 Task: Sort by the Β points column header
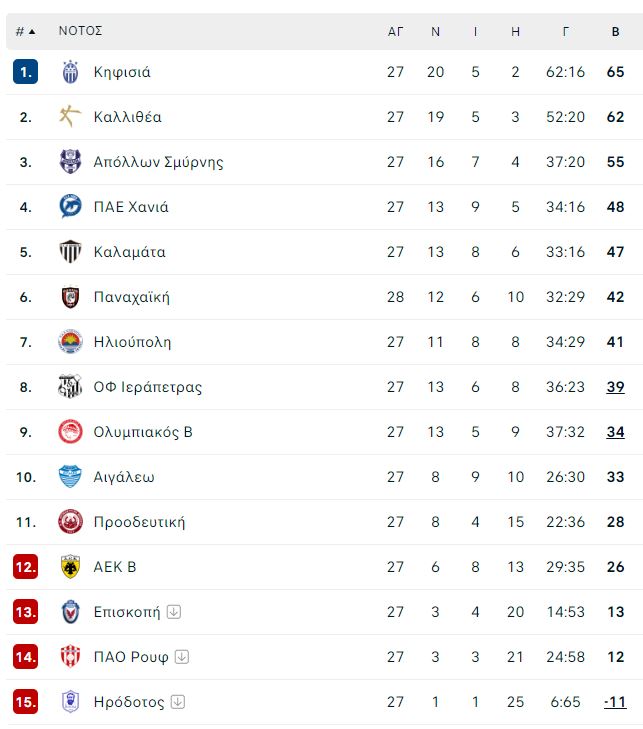click(615, 32)
